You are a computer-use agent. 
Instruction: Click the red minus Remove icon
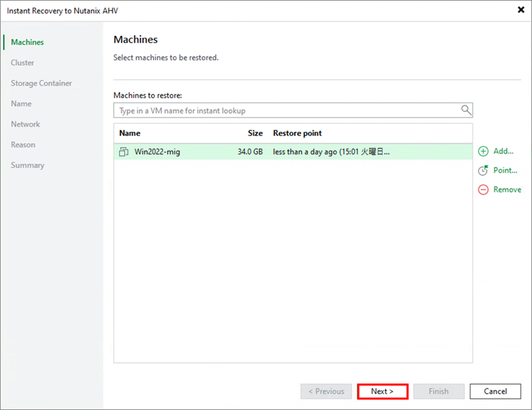pos(483,189)
